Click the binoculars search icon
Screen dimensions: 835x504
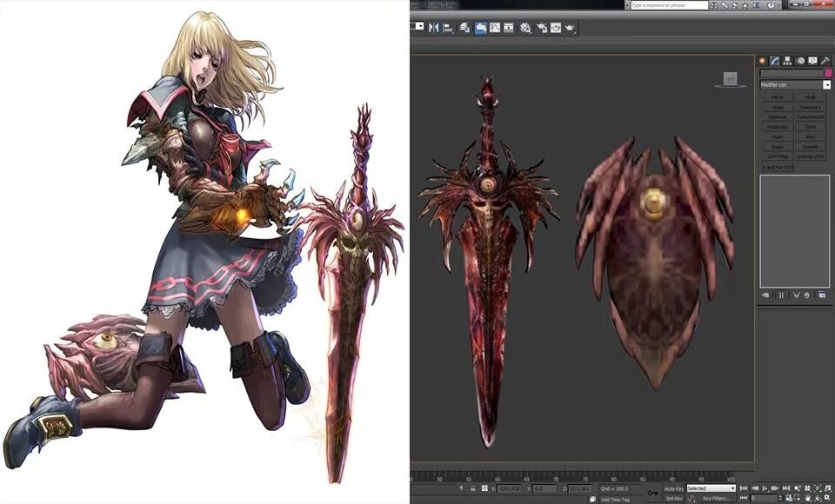[x=713, y=5]
